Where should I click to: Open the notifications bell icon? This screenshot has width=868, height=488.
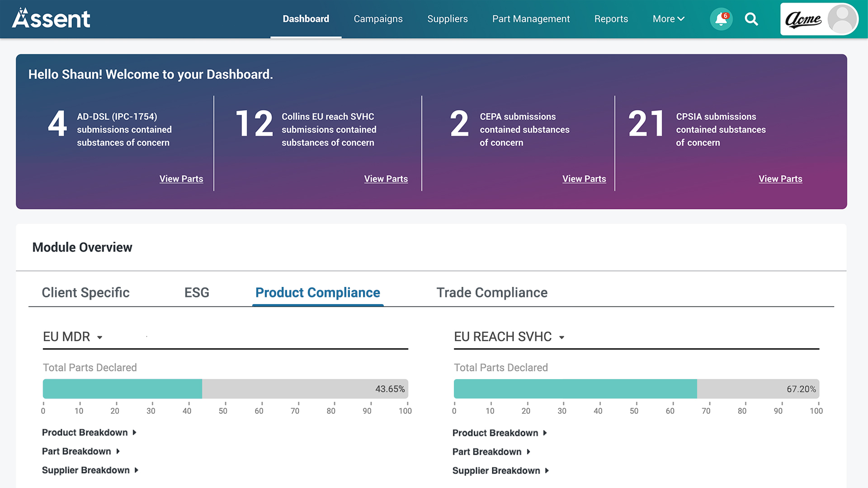tap(721, 19)
